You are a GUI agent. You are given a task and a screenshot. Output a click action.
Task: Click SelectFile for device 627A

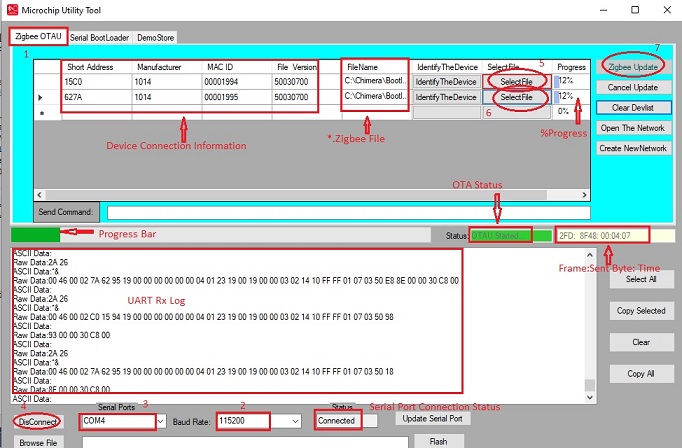coord(516,97)
